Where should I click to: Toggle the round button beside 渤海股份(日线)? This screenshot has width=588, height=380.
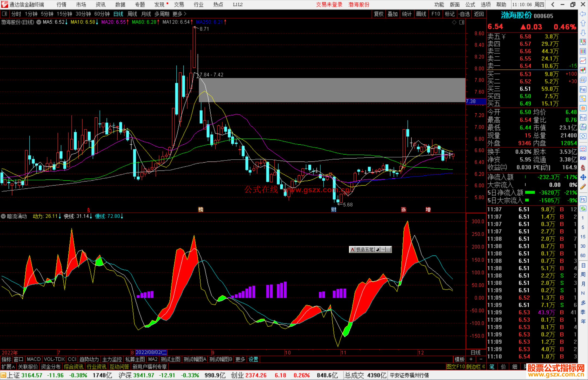39,22
